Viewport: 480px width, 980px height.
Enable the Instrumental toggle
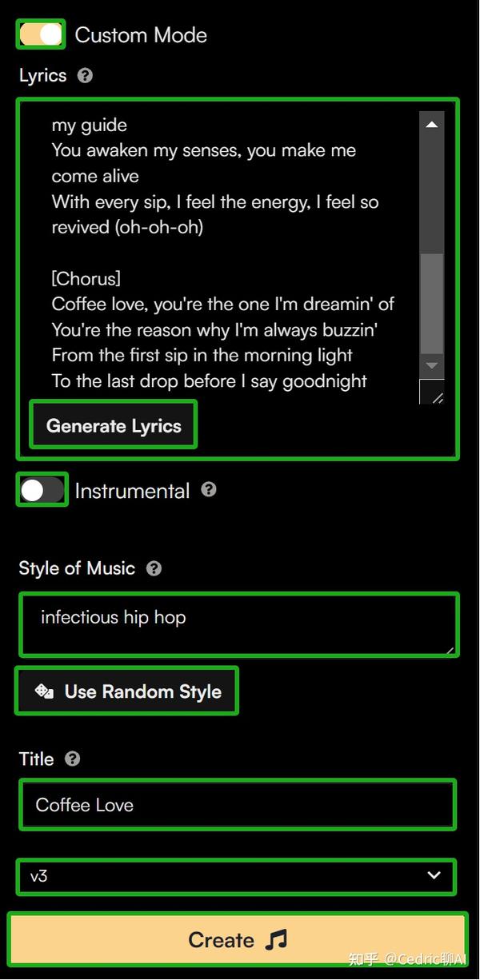(x=42, y=490)
